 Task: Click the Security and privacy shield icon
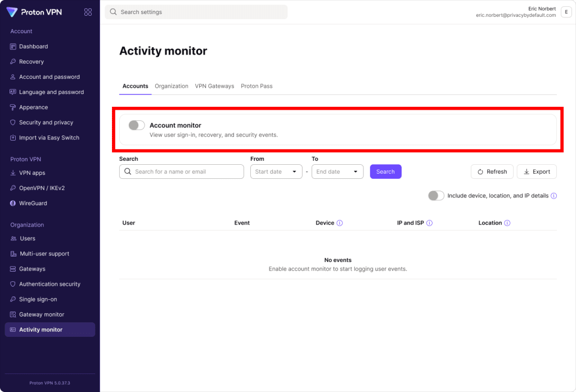(13, 123)
